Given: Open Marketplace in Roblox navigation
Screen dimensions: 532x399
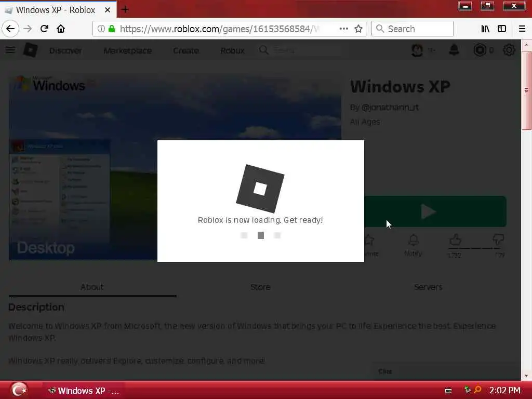Looking at the screenshot, I should tap(128, 50).
